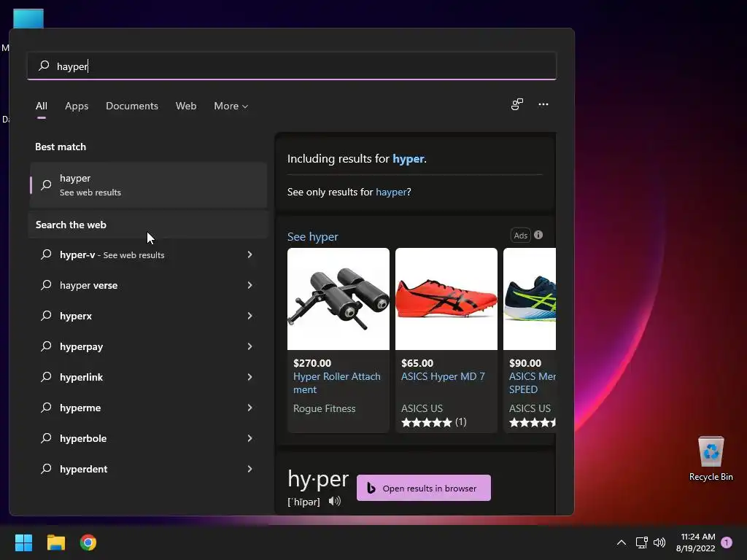Click the network status tray icon

(641, 542)
